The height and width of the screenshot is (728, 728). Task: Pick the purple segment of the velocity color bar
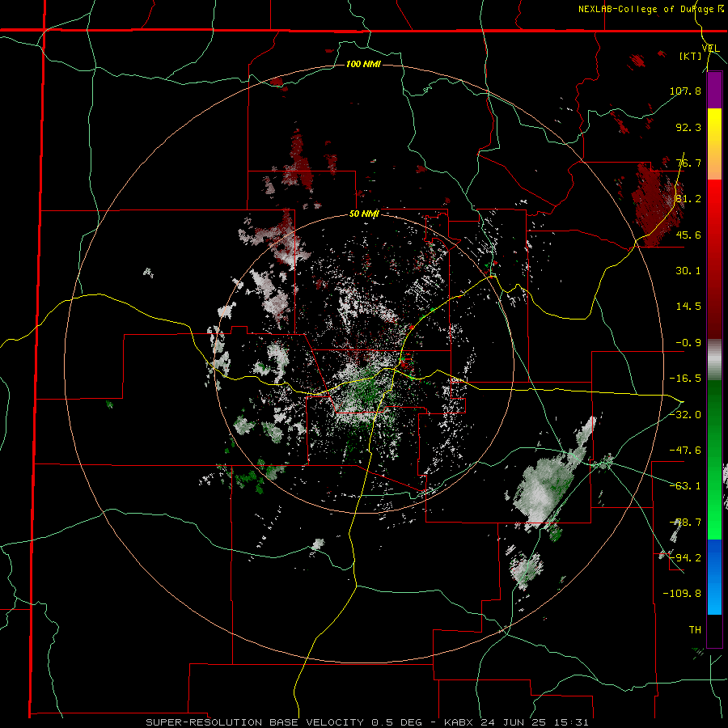tap(714, 90)
